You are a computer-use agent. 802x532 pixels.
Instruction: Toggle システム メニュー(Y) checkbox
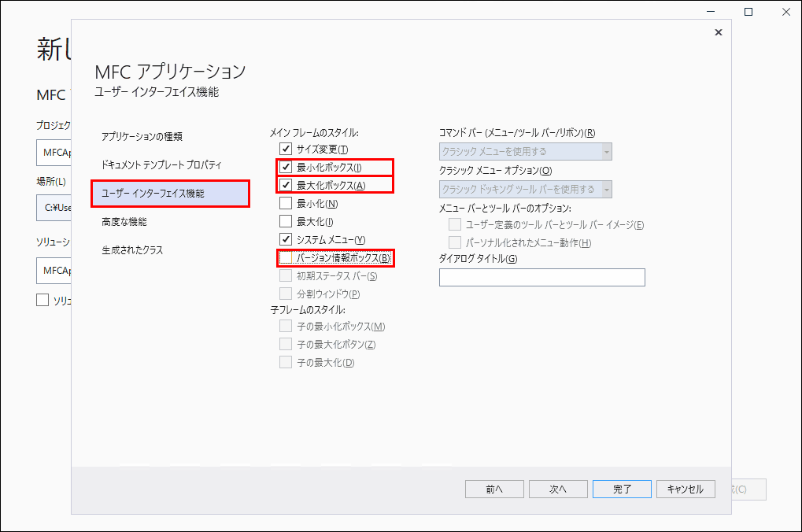[x=286, y=239]
